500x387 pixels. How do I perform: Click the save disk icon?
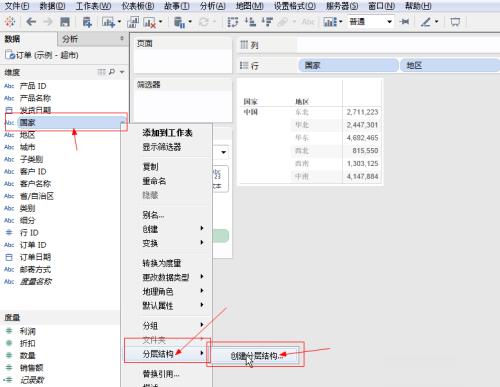[x=65, y=22]
